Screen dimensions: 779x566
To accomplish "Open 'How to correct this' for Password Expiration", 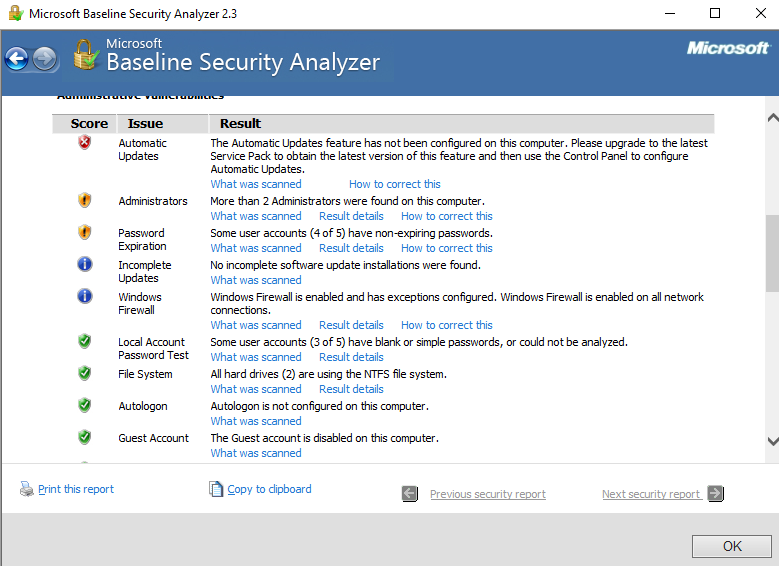I will pyautogui.click(x=447, y=248).
